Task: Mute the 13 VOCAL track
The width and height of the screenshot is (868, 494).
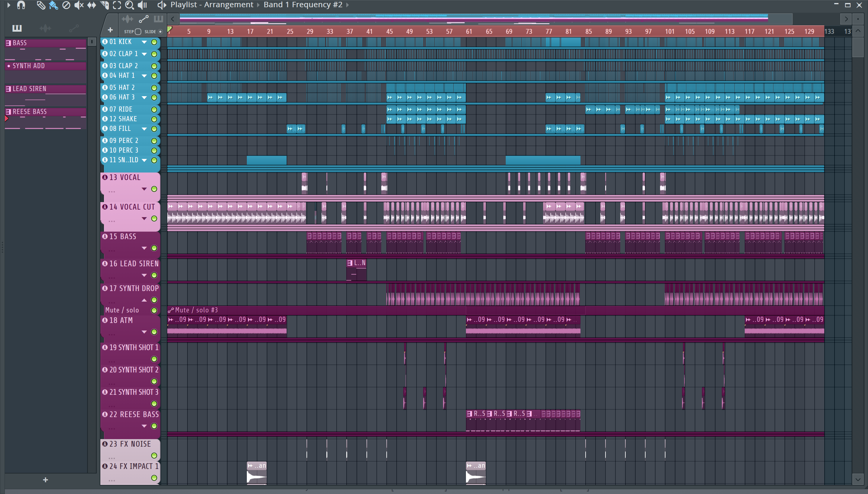Action: pyautogui.click(x=154, y=189)
